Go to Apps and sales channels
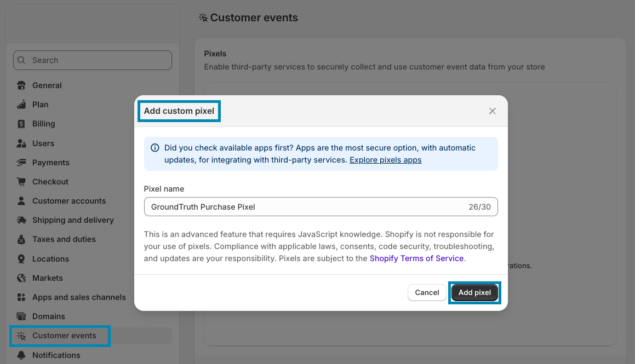635x364 pixels. 79,297
